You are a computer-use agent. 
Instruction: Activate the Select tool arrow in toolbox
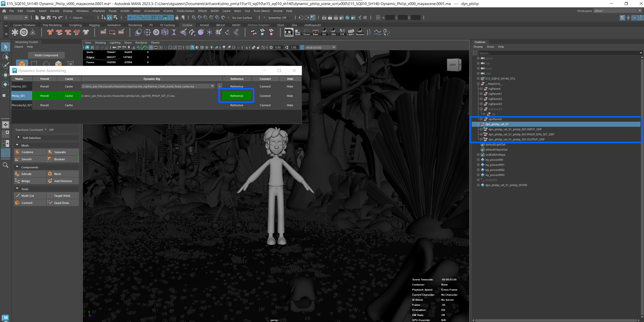tap(6, 47)
